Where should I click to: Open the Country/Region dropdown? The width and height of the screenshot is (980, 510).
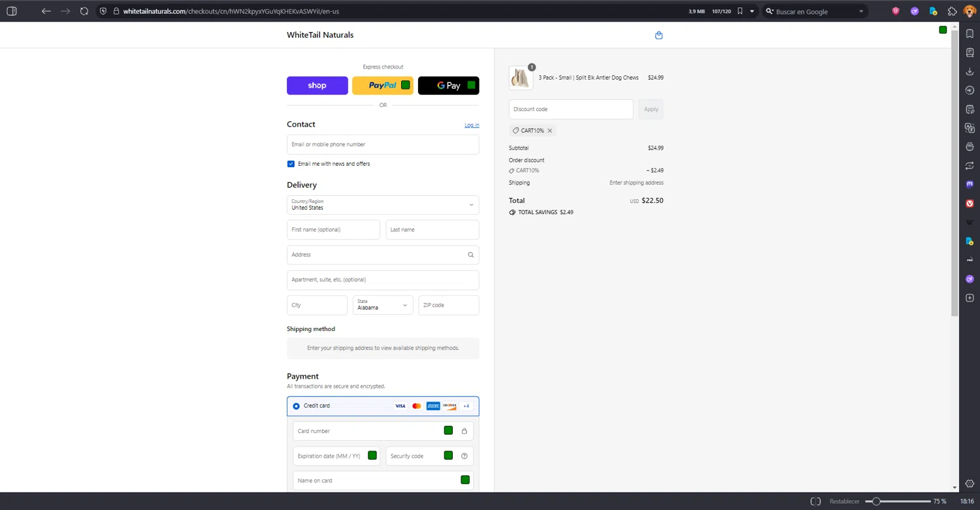383,205
